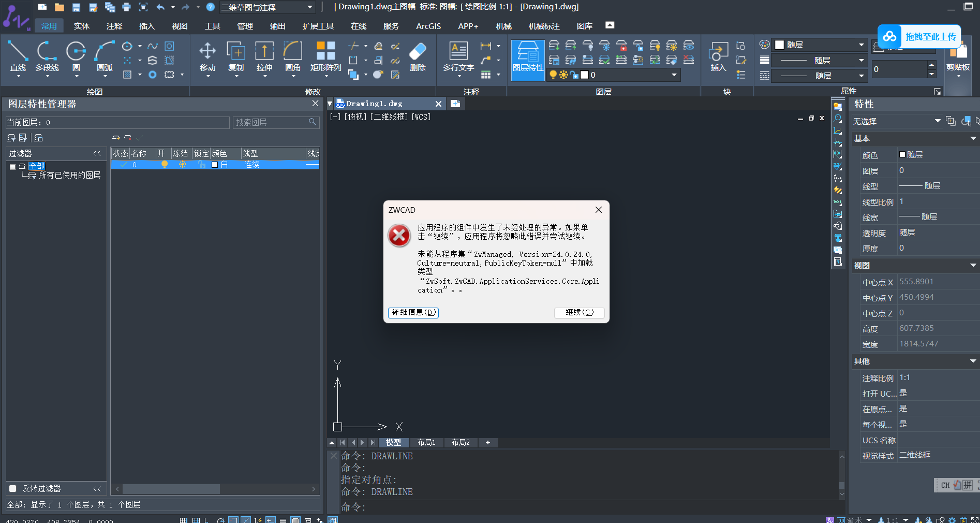980x523 pixels.
Task: Collapse the 视图 section in the 特性 panel
Action: tap(973, 265)
